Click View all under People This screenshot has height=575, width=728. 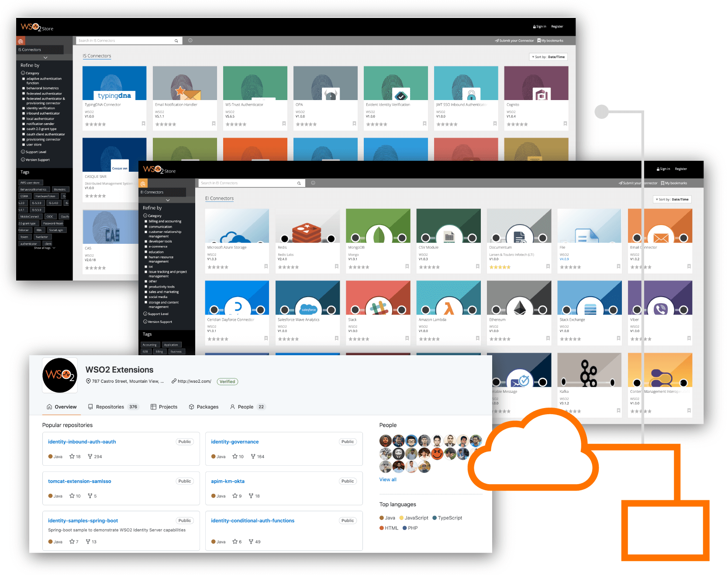[x=388, y=479]
